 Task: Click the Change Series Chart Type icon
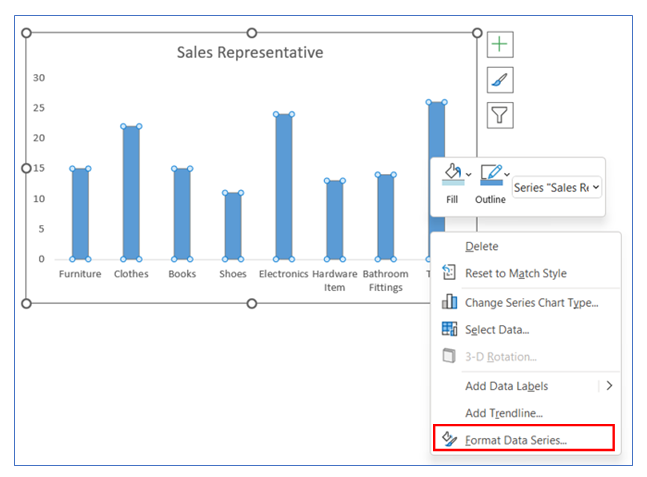pyautogui.click(x=449, y=302)
